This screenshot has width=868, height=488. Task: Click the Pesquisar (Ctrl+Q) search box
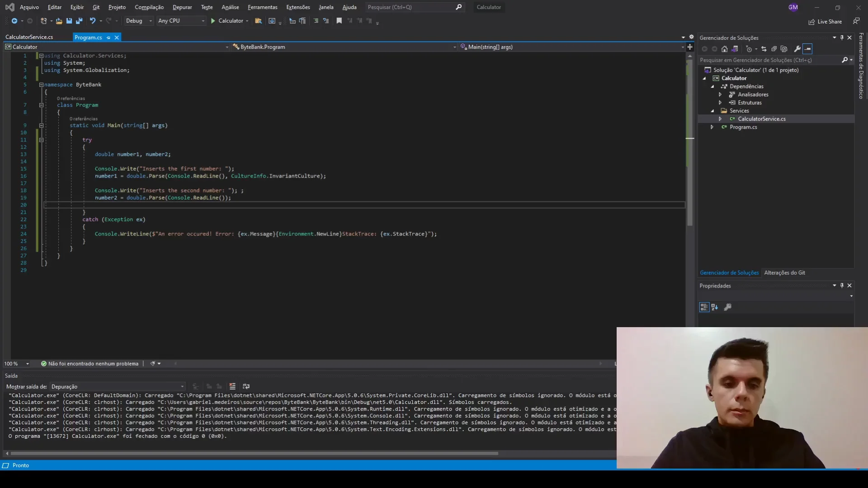click(x=415, y=7)
